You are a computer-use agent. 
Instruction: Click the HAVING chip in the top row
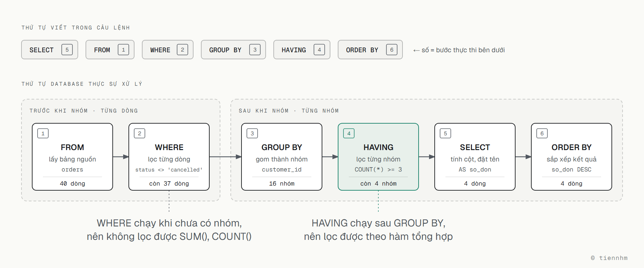[302, 50]
